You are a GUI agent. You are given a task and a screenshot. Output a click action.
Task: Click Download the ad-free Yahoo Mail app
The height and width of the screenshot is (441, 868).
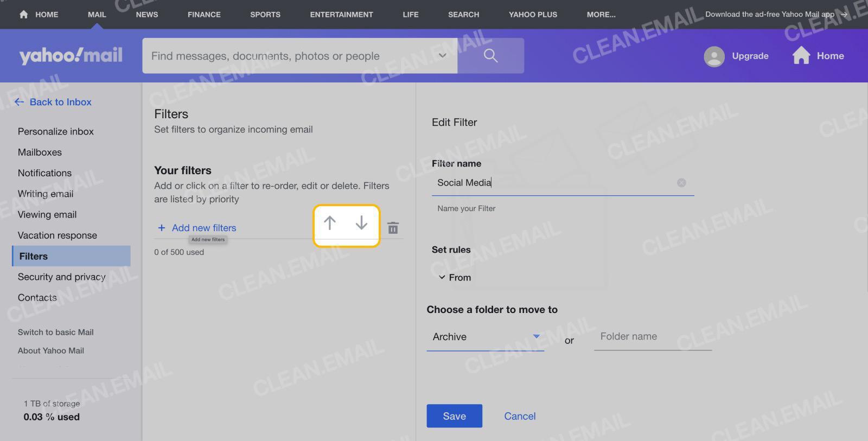[x=770, y=15]
